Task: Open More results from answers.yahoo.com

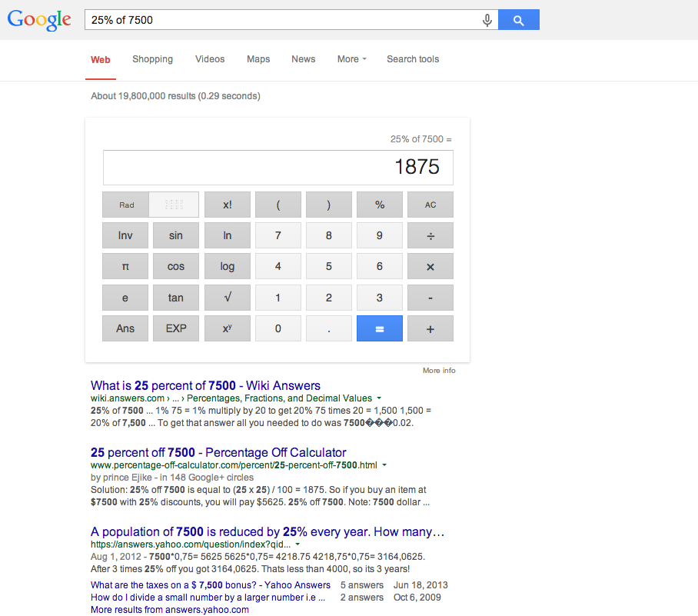Action: point(170,610)
